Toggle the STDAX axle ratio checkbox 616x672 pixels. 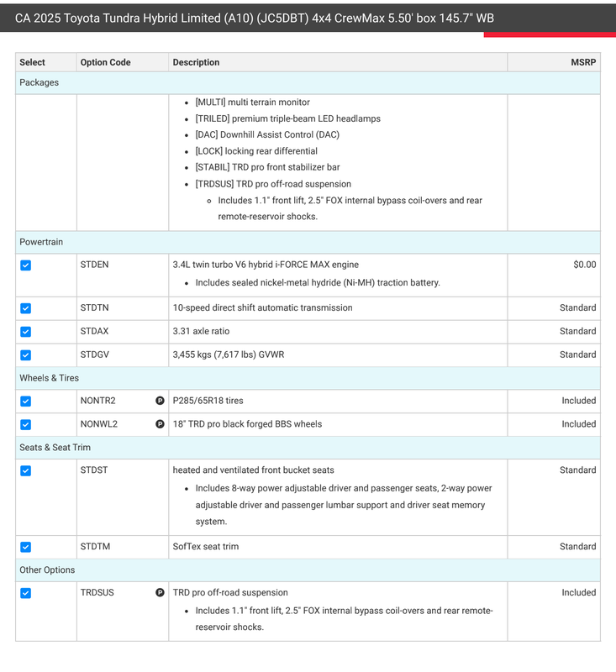(26, 332)
